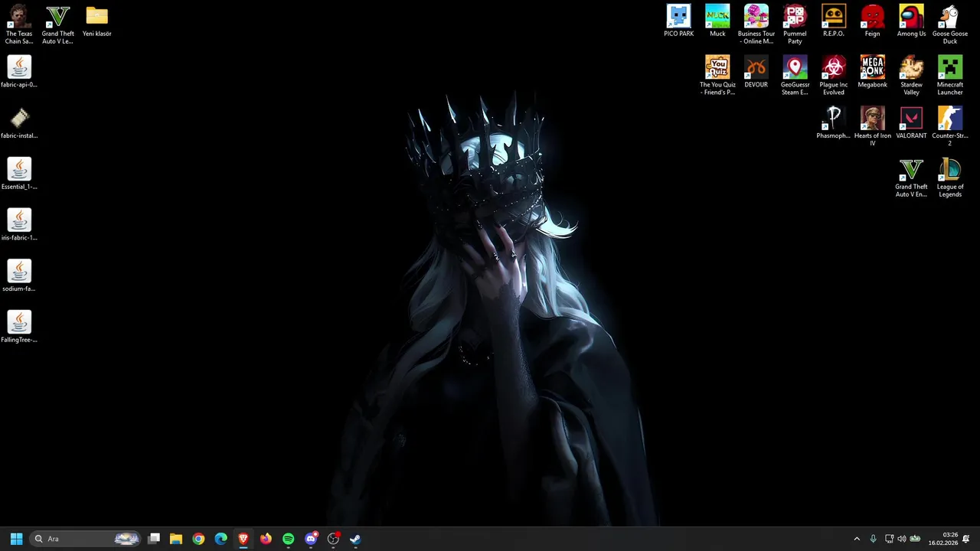Select the Feign game shortcut
The image size is (980, 551).
(872, 21)
